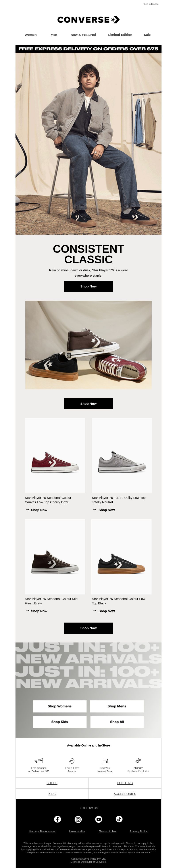
Task: Click the Free Shipping truck icon
Action: [x=39, y=760]
